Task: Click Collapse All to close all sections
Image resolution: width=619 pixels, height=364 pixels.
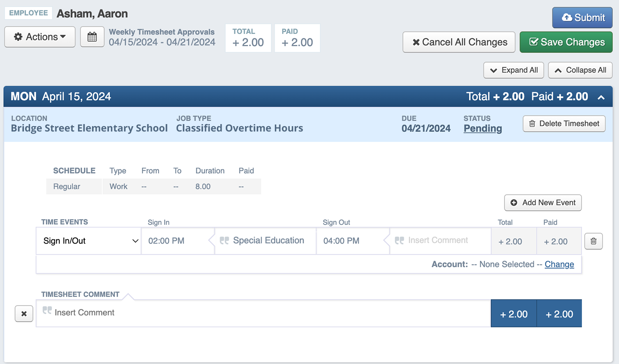Action: click(580, 70)
